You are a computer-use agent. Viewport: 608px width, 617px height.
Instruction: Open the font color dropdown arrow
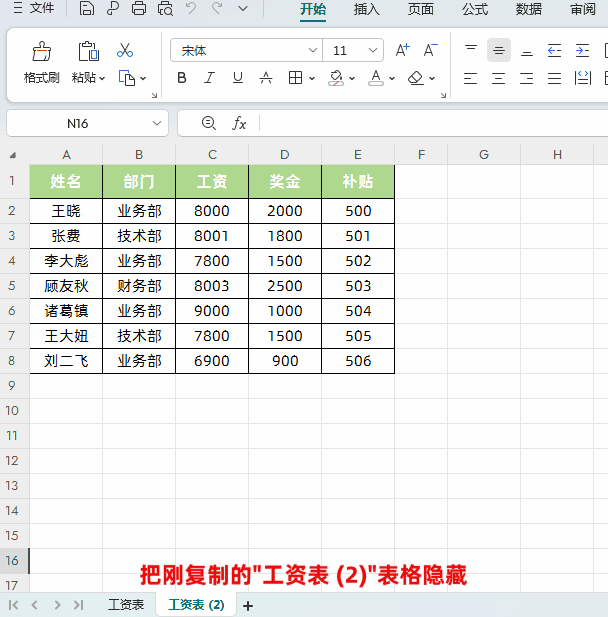tap(392, 78)
